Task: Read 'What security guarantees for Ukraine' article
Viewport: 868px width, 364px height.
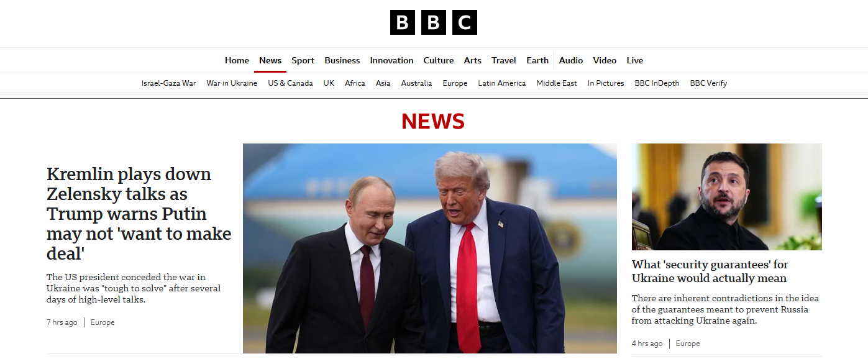Action: point(710,271)
